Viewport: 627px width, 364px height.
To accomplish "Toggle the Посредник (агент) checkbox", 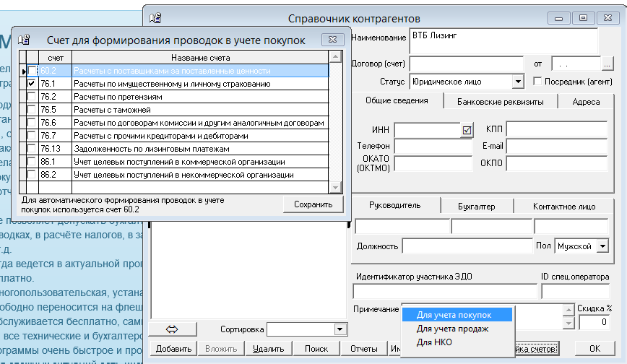I will tap(538, 81).
